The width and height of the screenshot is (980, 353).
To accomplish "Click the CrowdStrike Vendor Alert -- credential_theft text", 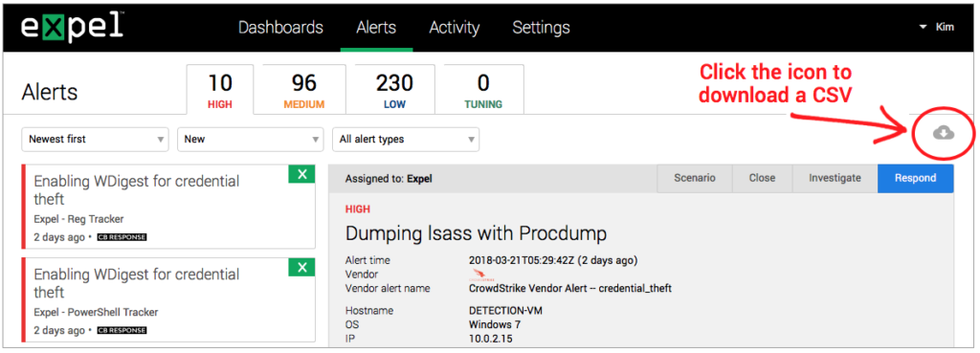I will 570,289.
